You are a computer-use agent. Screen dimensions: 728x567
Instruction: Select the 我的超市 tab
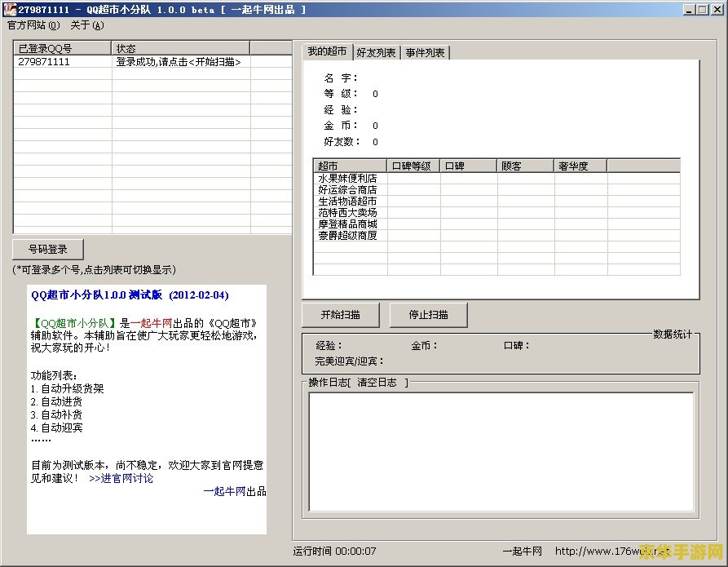click(x=327, y=51)
